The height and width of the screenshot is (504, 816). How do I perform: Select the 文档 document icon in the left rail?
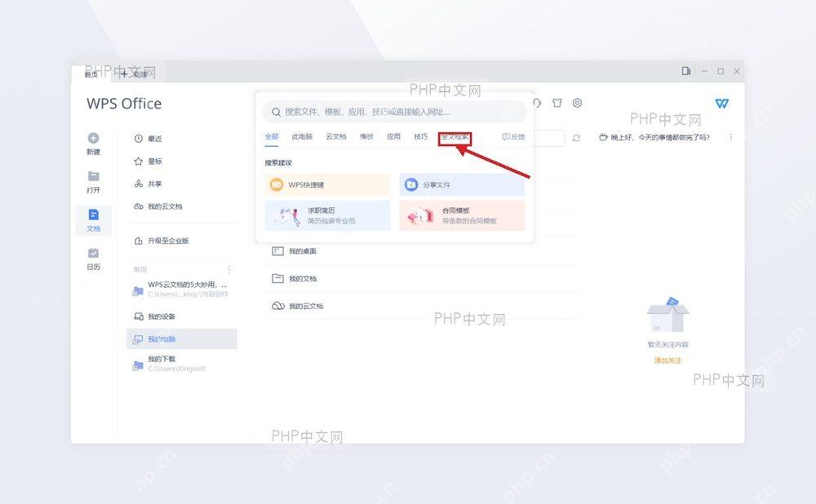click(x=94, y=214)
